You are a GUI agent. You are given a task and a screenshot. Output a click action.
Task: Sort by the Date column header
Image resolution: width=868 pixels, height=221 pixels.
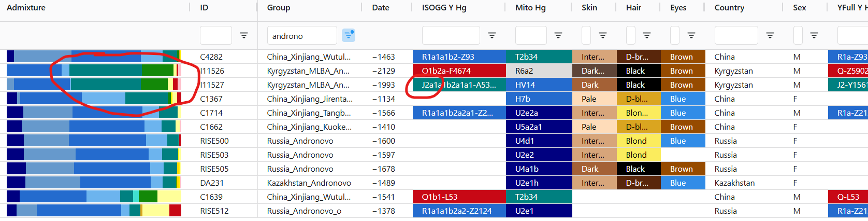pyautogui.click(x=381, y=8)
